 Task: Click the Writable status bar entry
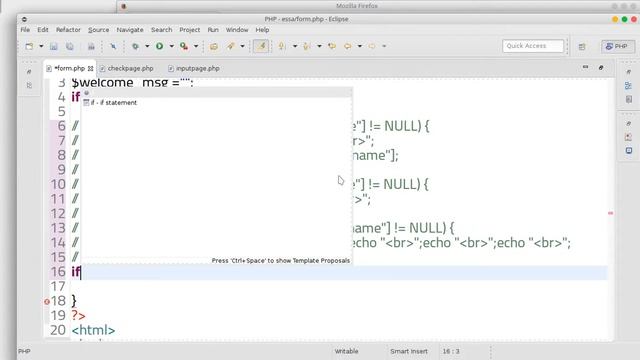pyautogui.click(x=347, y=351)
